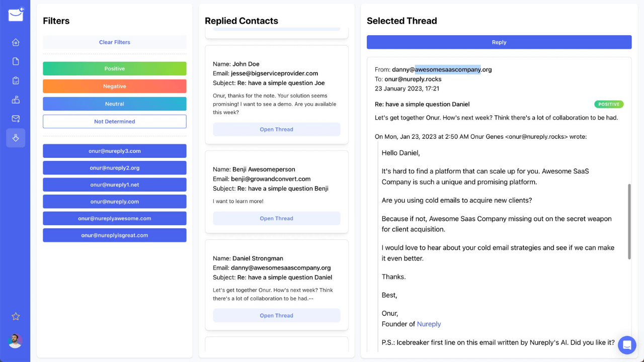Screen dimensions: 644x362
Task: Select the highlighted inbox download sidebar icon
Action: point(16,138)
